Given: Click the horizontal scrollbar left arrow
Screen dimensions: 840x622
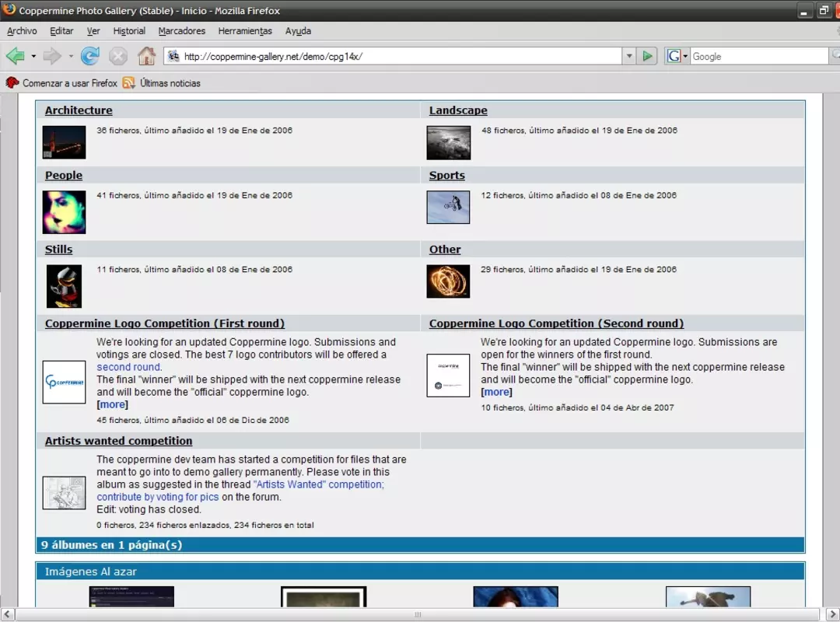Looking at the screenshot, I should click(x=7, y=614).
